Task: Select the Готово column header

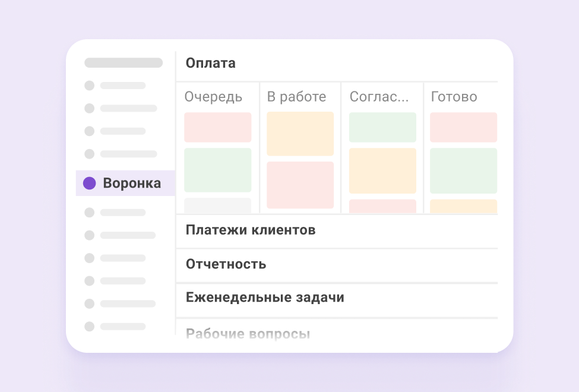Action: click(x=454, y=97)
